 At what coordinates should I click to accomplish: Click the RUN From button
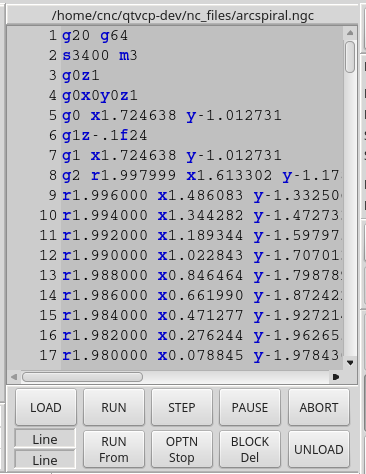click(114, 449)
